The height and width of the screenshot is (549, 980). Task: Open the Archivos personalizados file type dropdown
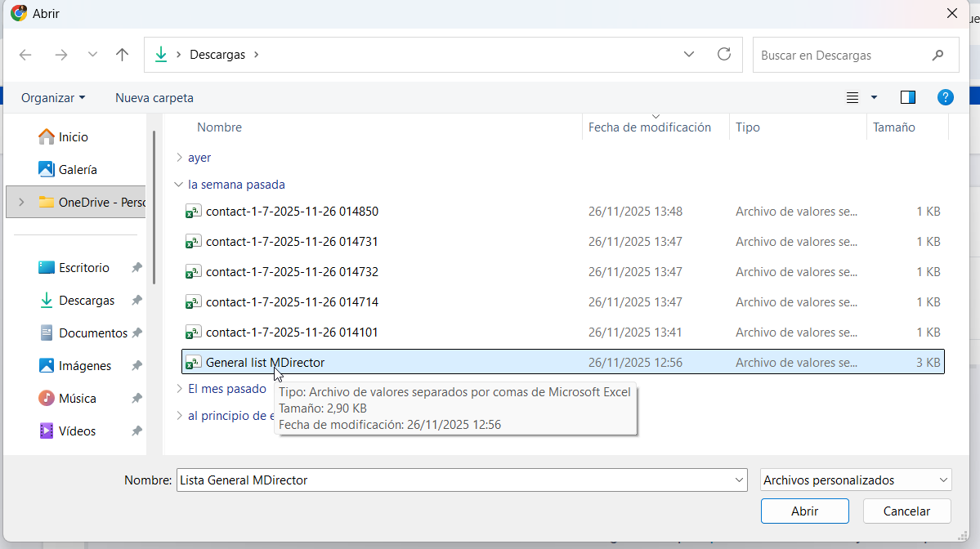click(x=856, y=480)
